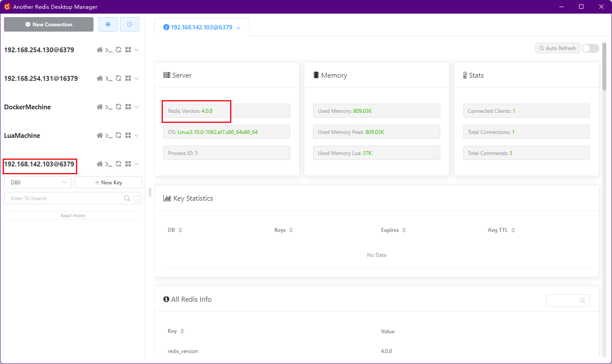The width and height of the screenshot is (612, 364).
Task: Collapse the 192.168.142.103@6379 connection chevron
Action: (x=137, y=164)
